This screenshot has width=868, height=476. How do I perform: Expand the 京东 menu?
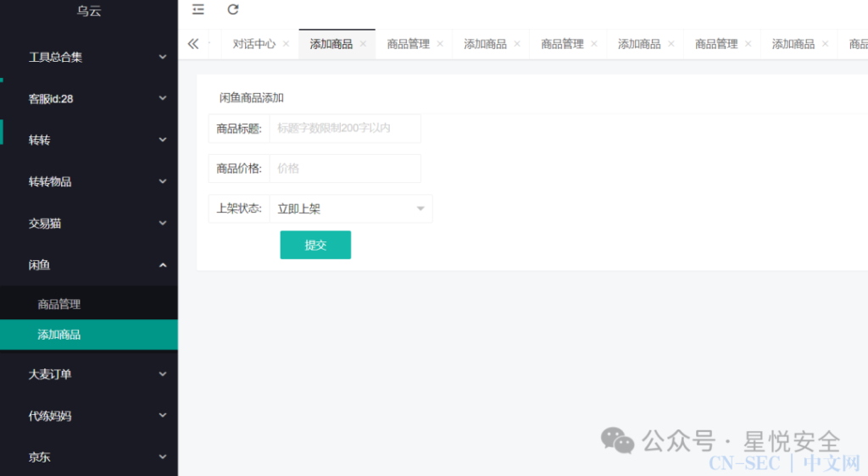[89, 457]
